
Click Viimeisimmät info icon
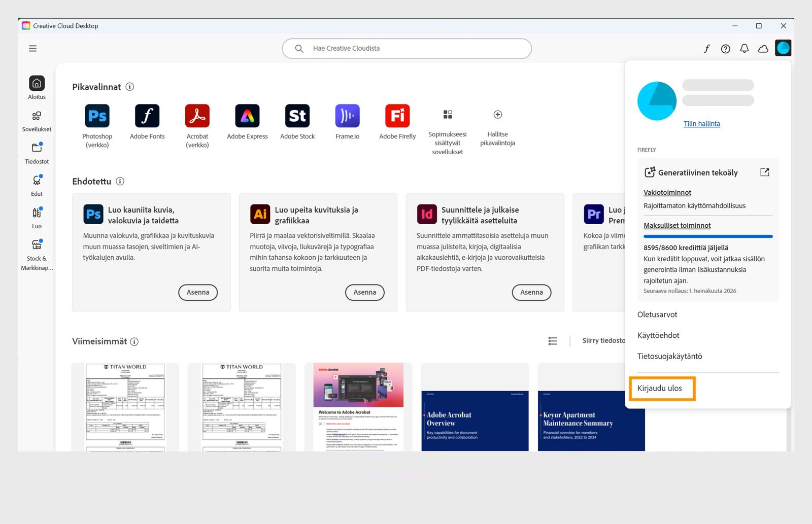pos(134,341)
